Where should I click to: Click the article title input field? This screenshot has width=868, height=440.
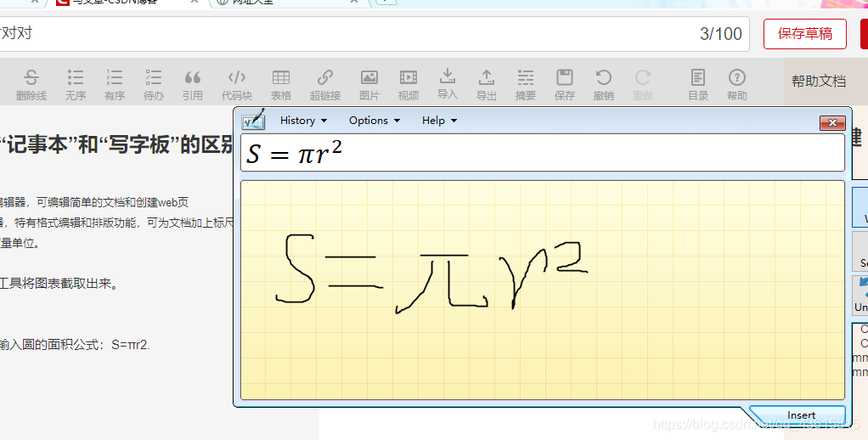pyautogui.click(x=375, y=34)
